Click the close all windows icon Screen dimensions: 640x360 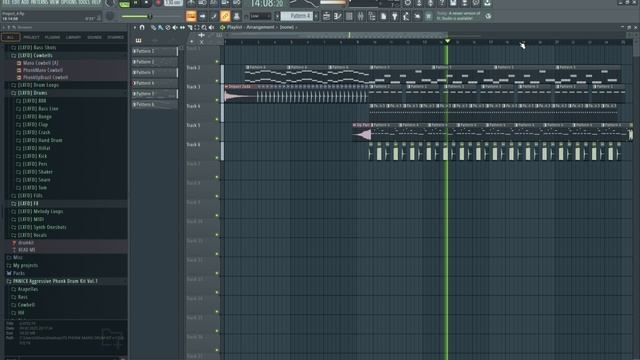[417, 16]
